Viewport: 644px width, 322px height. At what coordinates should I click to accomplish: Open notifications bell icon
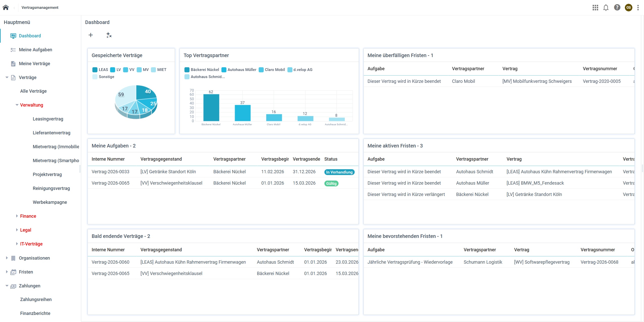[x=606, y=8]
